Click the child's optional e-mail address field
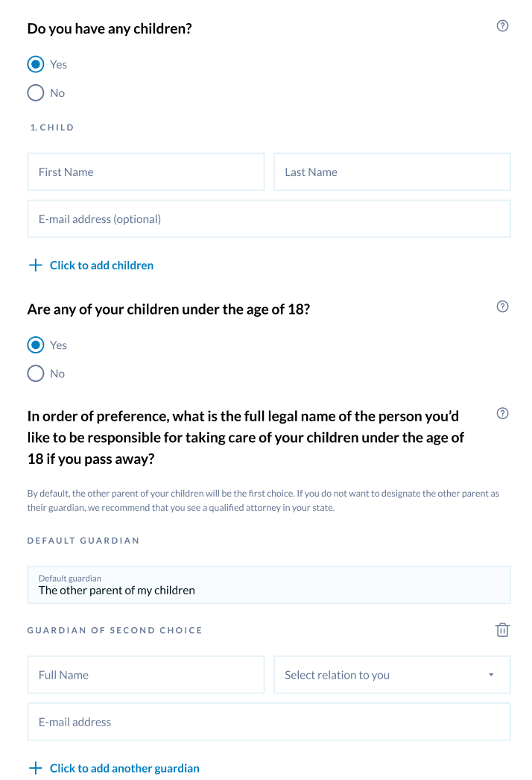Image resolution: width=532 pixels, height=780 pixels. coord(269,219)
